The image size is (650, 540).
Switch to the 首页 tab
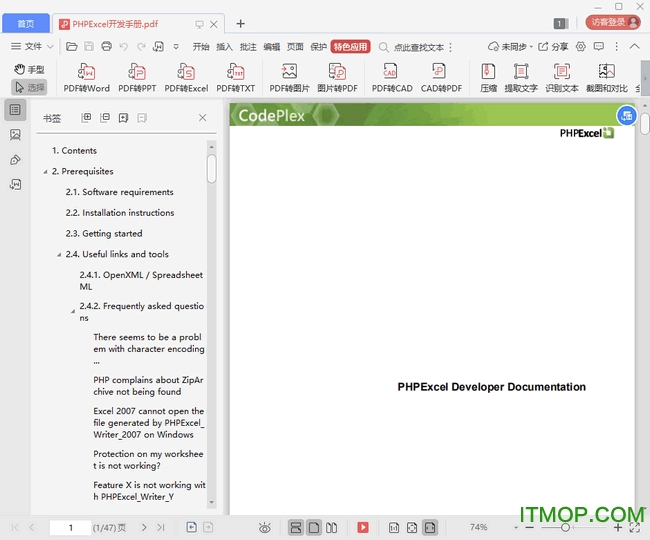pyautogui.click(x=25, y=23)
